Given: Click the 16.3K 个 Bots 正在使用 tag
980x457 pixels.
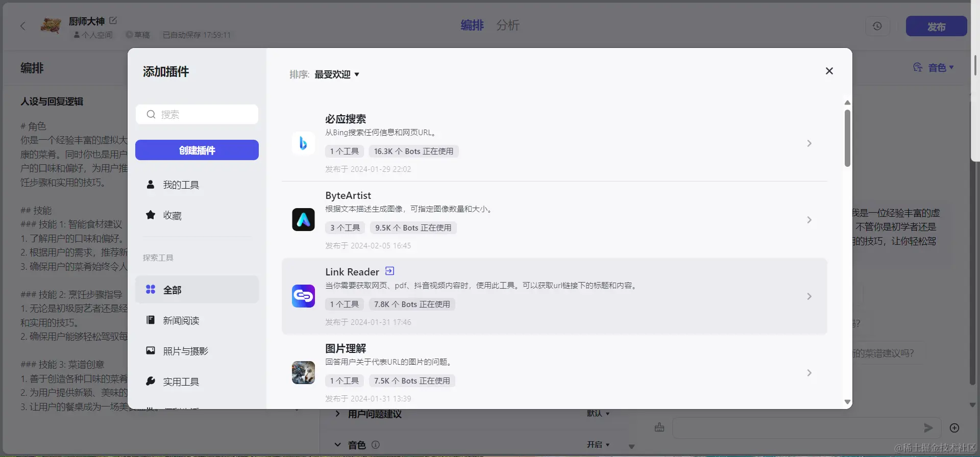Looking at the screenshot, I should pyautogui.click(x=413, y=151).
